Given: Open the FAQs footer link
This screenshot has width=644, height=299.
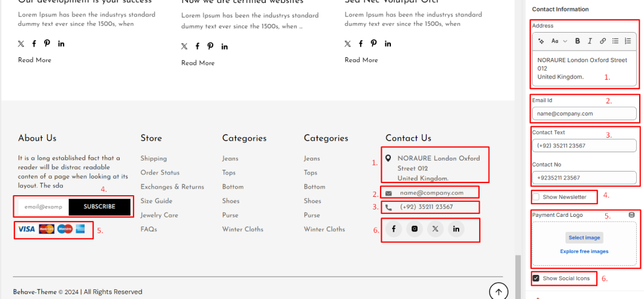Looking at the screenshot, I should coord(149,229).
